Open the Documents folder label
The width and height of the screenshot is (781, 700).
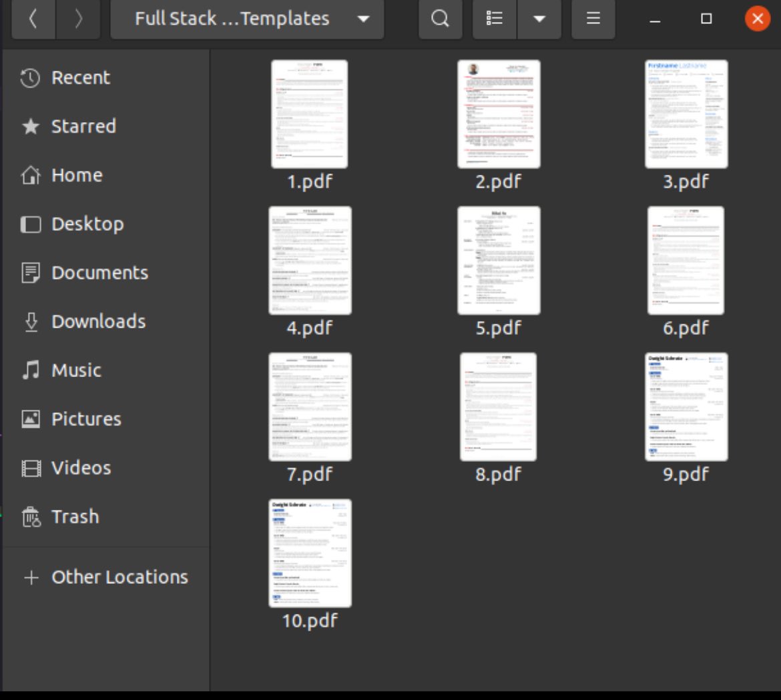tap(100, 273)
